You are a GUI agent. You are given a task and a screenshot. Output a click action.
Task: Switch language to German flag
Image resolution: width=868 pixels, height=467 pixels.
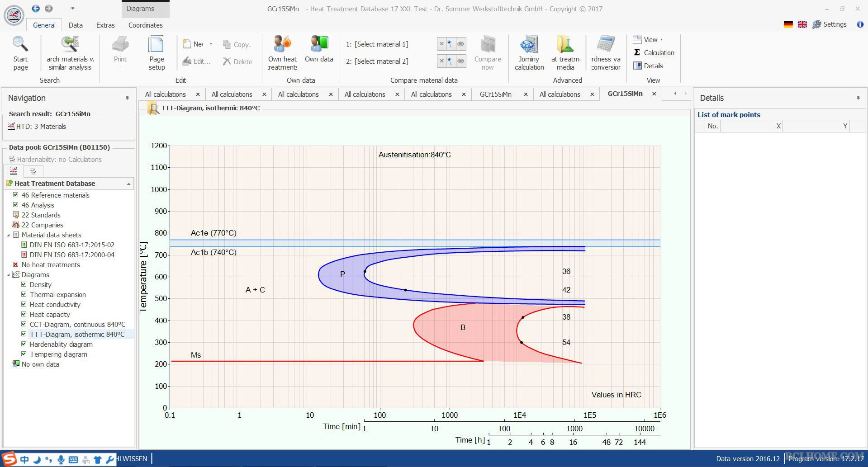(x=788, y=24)
